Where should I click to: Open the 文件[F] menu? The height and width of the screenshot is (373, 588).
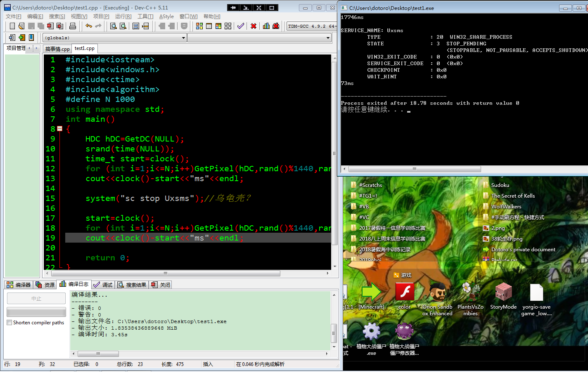tap(13, 17)
